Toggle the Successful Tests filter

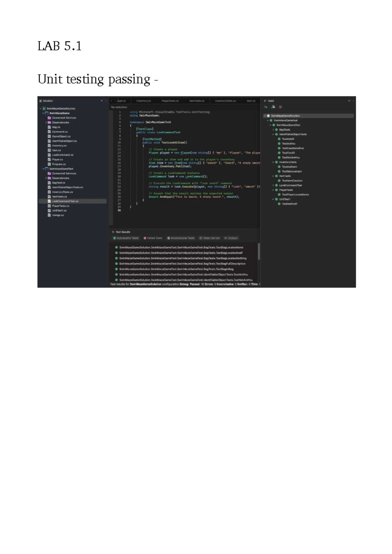click(x=126, y=238)
